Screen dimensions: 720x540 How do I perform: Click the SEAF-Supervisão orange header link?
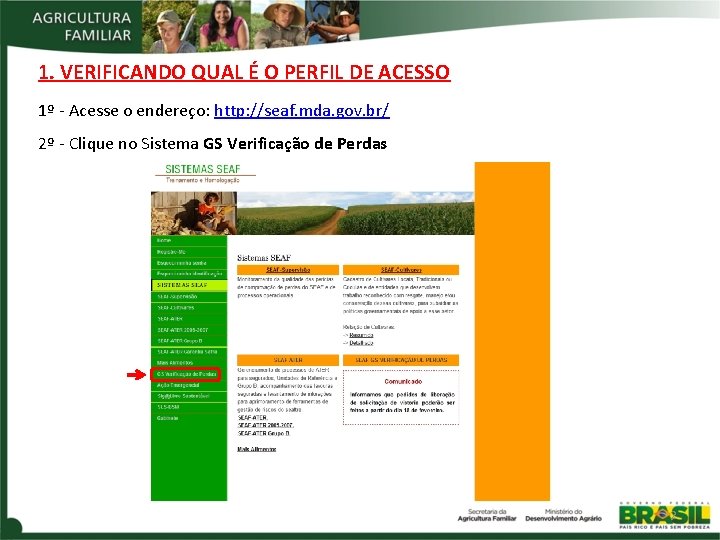[x=288, y=270]
